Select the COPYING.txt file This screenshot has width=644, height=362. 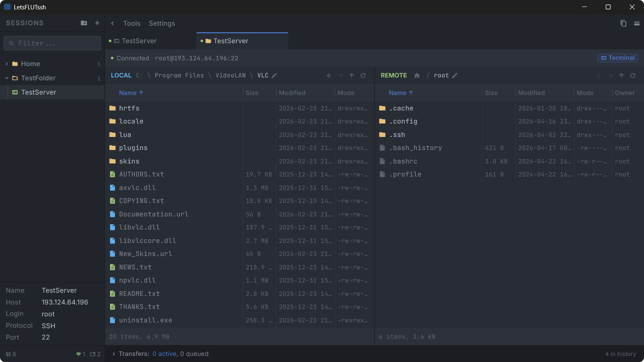click(240, 201)
